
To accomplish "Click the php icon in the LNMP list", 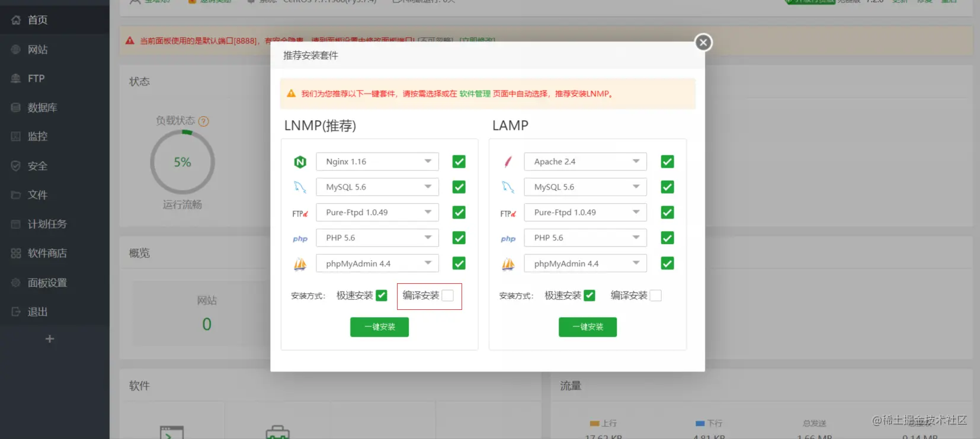I will (300, 239).
